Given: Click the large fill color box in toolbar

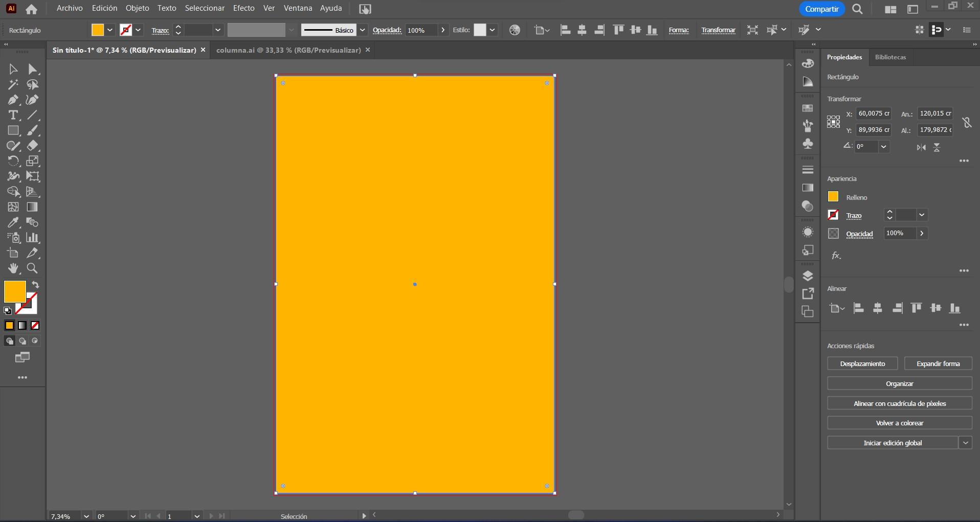Looking at the screenshot, I should point(15,291).
